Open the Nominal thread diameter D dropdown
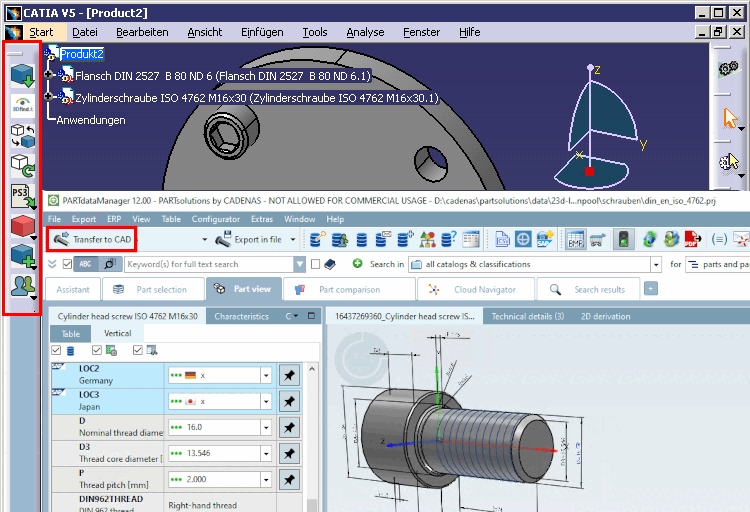The width and height of the screenshot is (750, 512). coord(266,427)
